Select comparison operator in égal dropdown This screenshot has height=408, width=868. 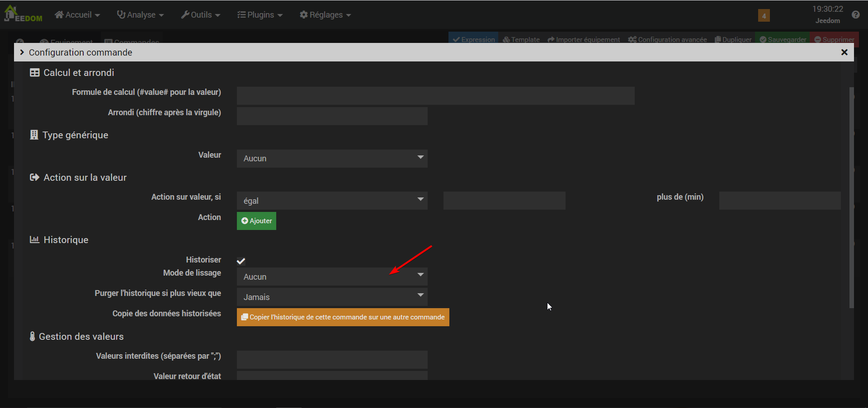pyautogui.click(x=332, y=201)
